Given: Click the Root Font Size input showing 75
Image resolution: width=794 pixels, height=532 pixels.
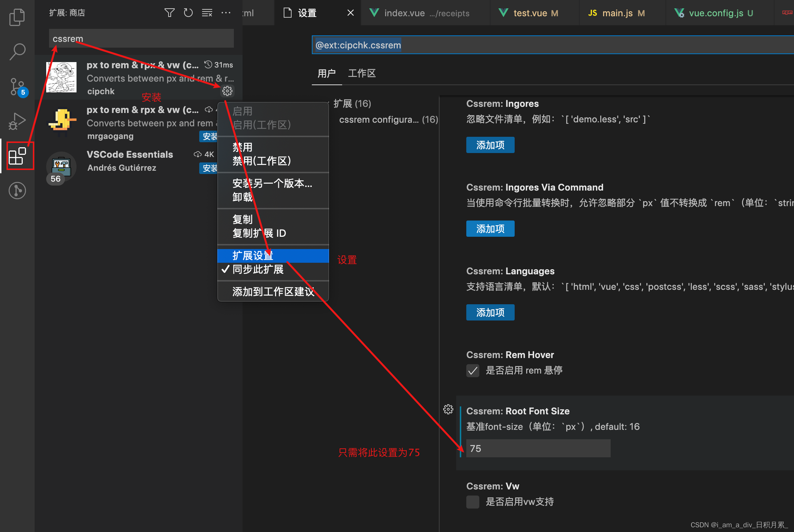Looking at the screenshot, I should [538, 449].
